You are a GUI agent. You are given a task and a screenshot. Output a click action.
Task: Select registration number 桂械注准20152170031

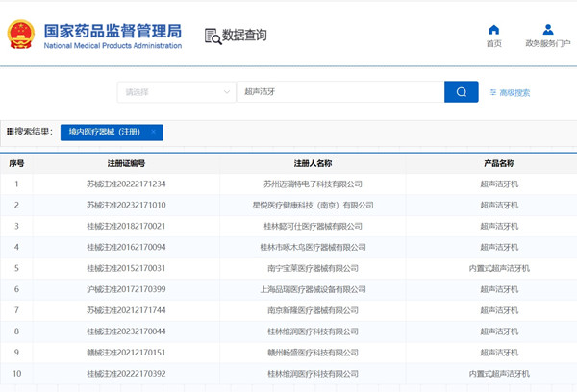pyautogui.click(x=126, y=268)
